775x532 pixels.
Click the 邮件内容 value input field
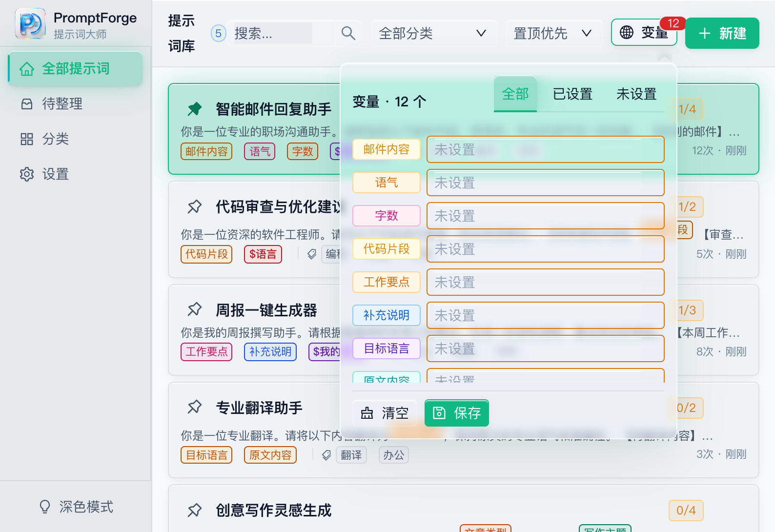(x=546, y=149)
